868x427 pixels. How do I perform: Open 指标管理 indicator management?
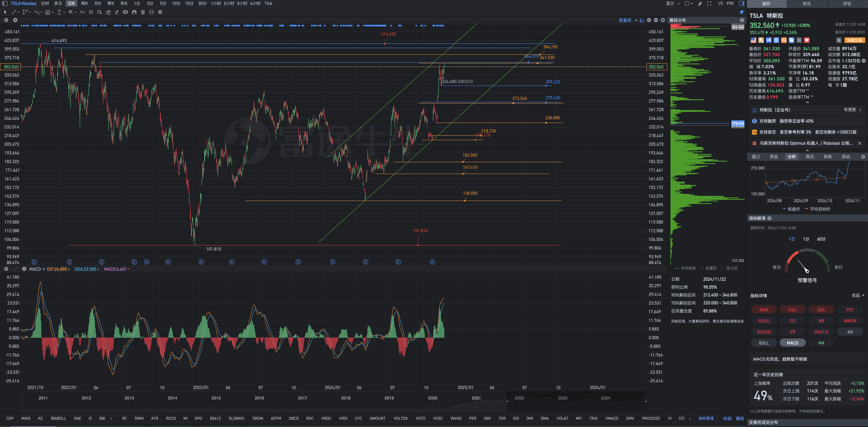click(x=706, y=419)
